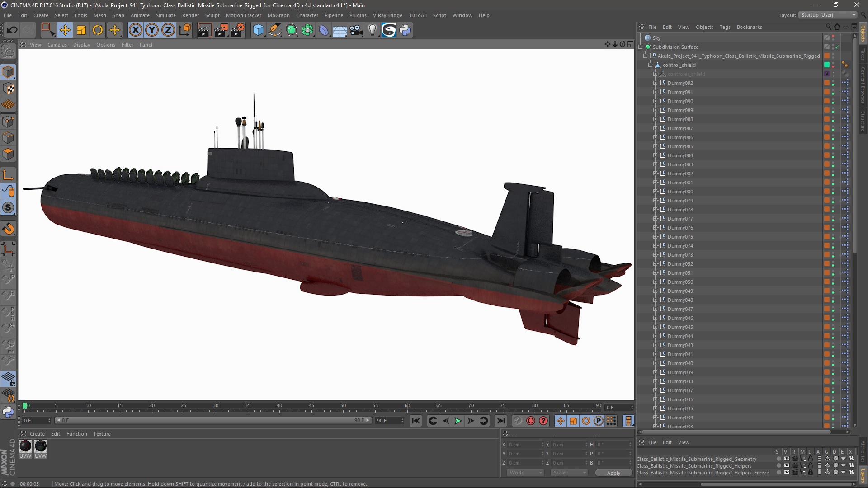
Task: Open the Timeline film-strip icon
Action: coord(628,421)
